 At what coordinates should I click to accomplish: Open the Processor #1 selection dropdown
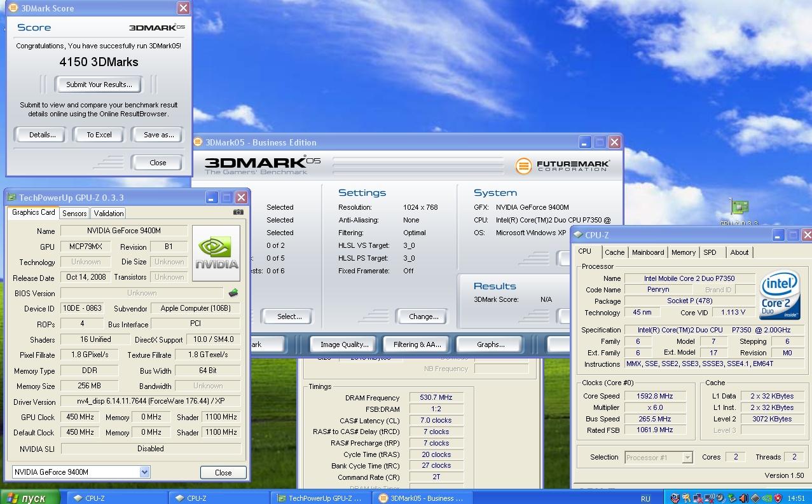pyautogui.click(x=687, y=457)
